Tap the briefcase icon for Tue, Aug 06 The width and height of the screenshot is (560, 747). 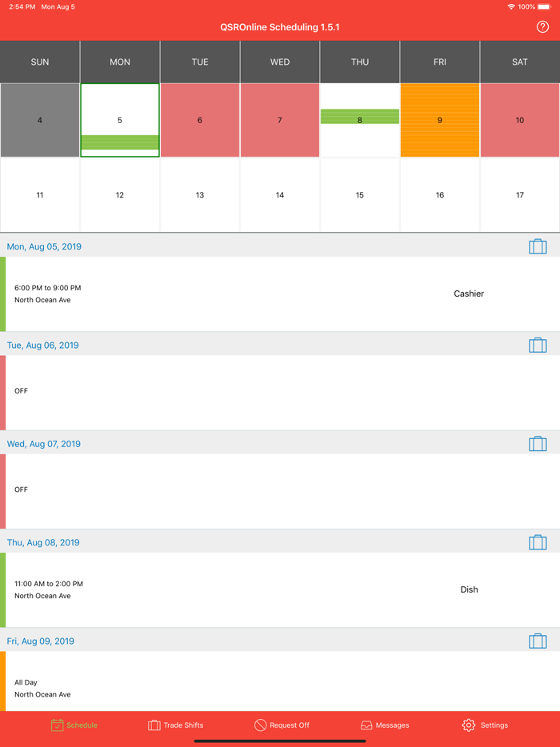coord(538,345)
